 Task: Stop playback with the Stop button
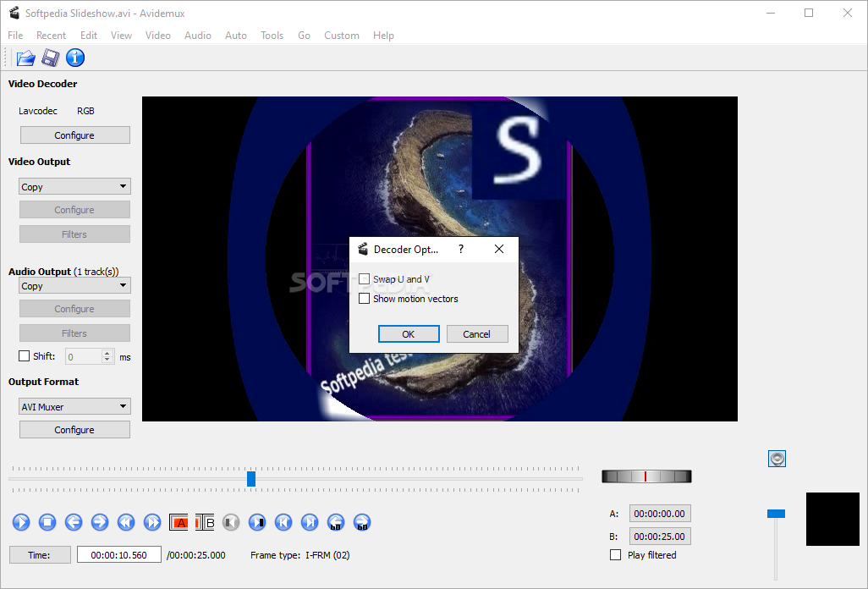47,522
